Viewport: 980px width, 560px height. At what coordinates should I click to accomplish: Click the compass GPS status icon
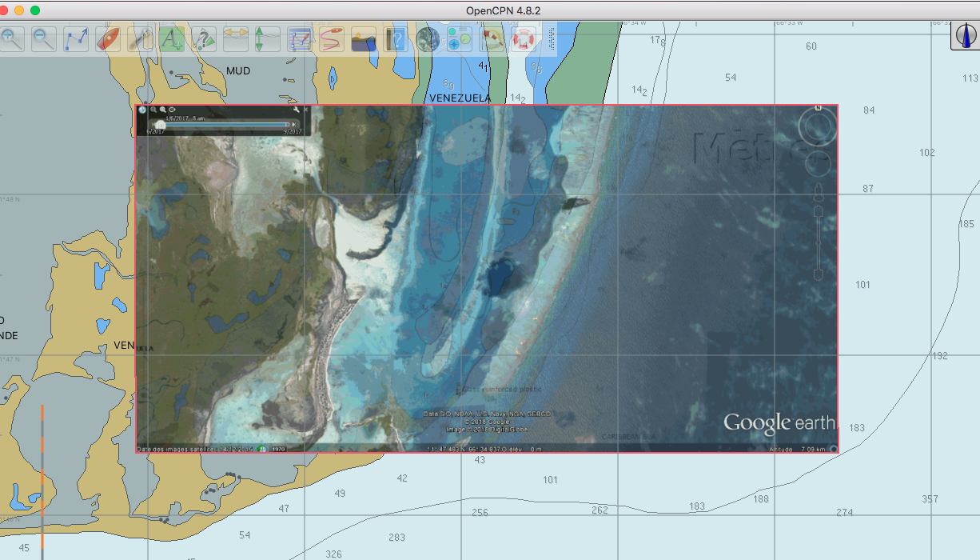(965, 37)
